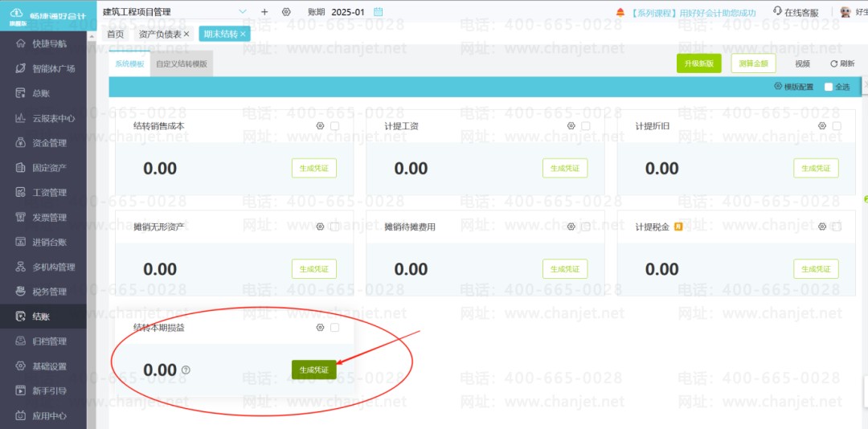Screen dimensions: 868x429
Task: Open settings gear on 计提折旧 card
Action: click(x=822, y=126)
